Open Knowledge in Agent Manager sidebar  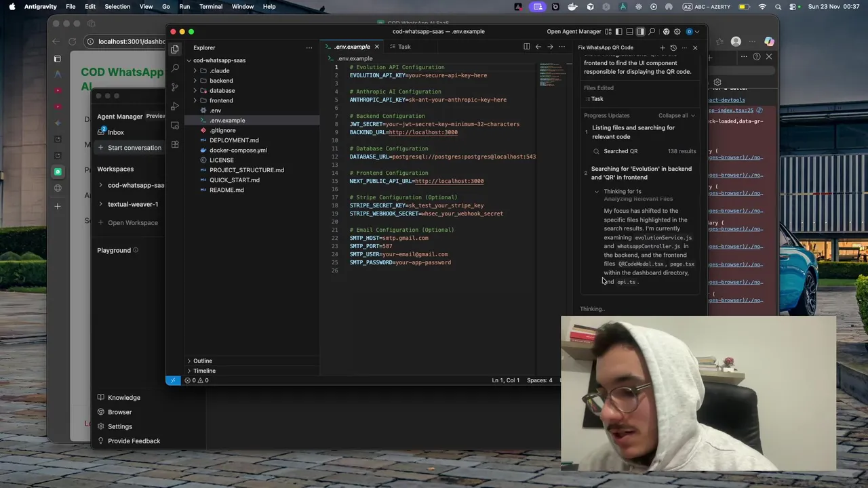[x=124, y=398]
